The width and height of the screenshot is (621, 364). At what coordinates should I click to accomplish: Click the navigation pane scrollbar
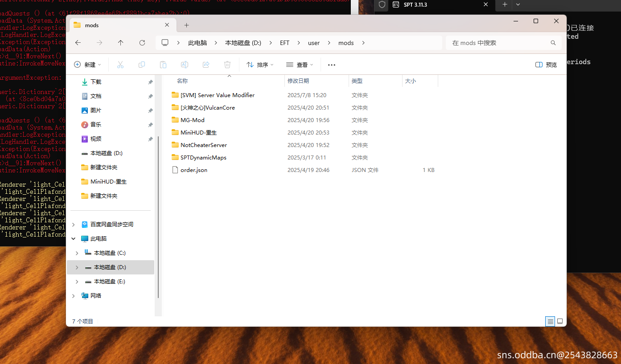coord(158,217)
